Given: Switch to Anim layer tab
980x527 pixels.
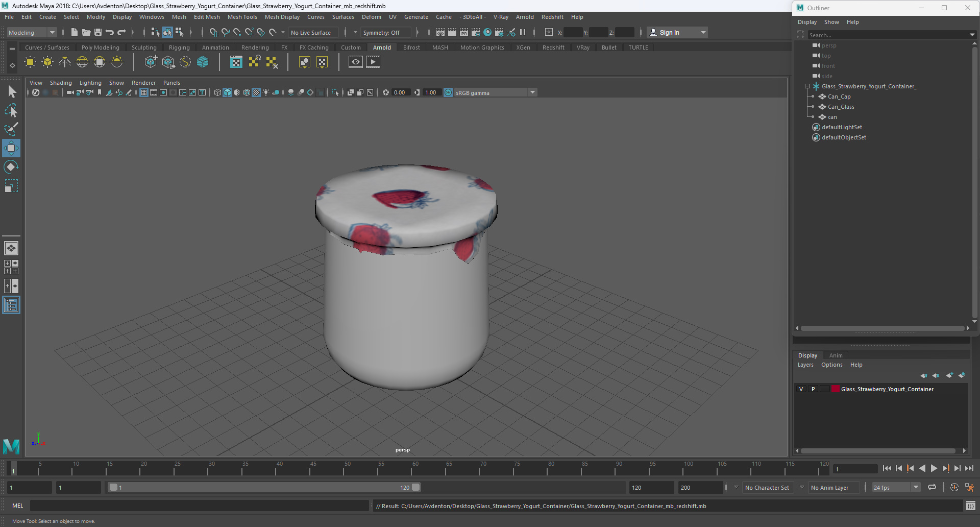Looking at the screenshot, I should tap(836, 355).
